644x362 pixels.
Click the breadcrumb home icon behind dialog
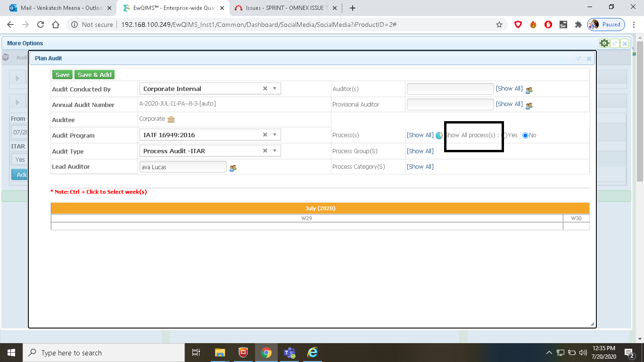click(6, 58)
